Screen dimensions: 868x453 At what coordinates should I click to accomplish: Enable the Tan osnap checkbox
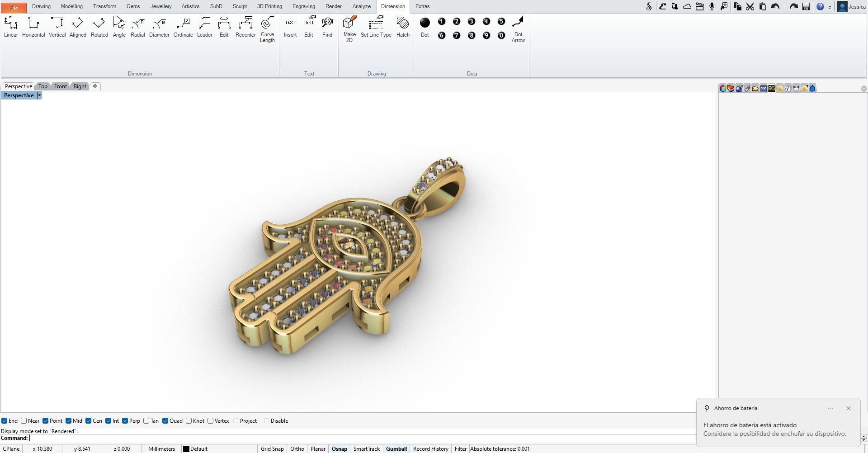146,421
